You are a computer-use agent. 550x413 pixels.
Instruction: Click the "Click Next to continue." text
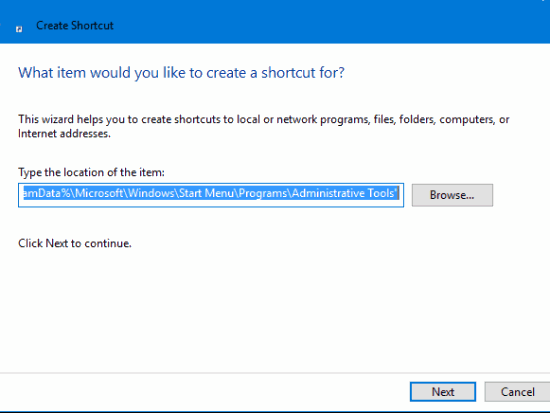click(x=75, y=243)
